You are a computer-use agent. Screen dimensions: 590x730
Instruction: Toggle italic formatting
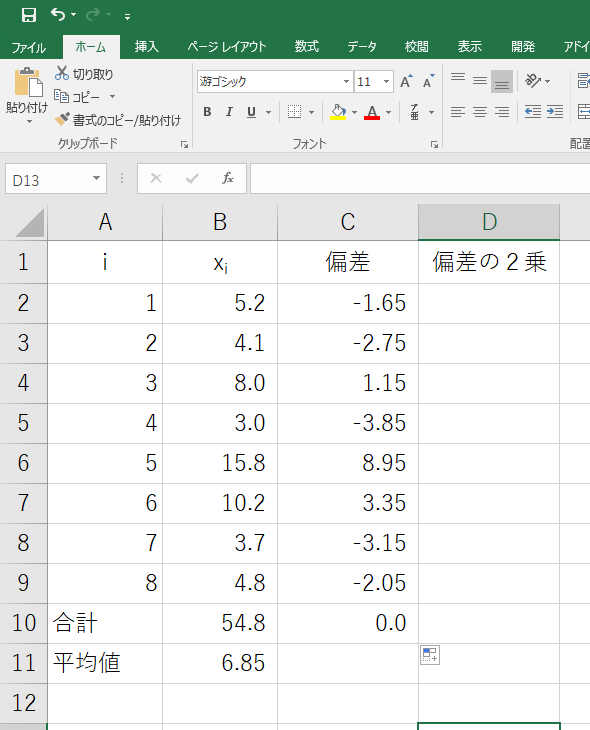click(x=229, y=112)
